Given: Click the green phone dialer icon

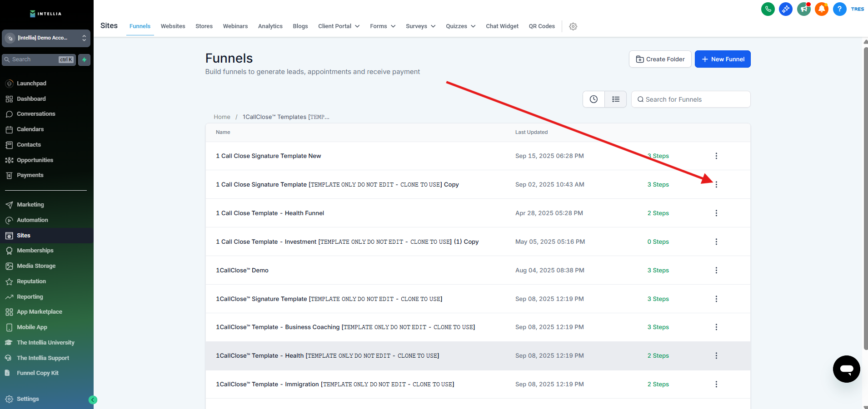Looking at the screenshot, I should pos(768,9).
